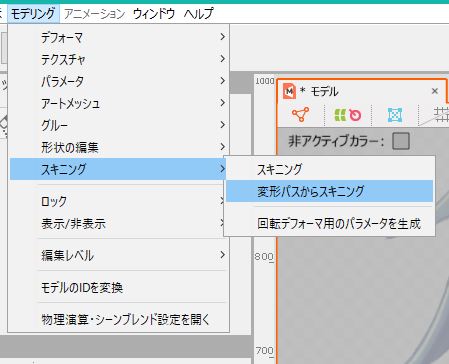Click the blue mesh-frame toolbar icon
The width and height of the screenshot is (449, 364).
(x=395, y=115)
